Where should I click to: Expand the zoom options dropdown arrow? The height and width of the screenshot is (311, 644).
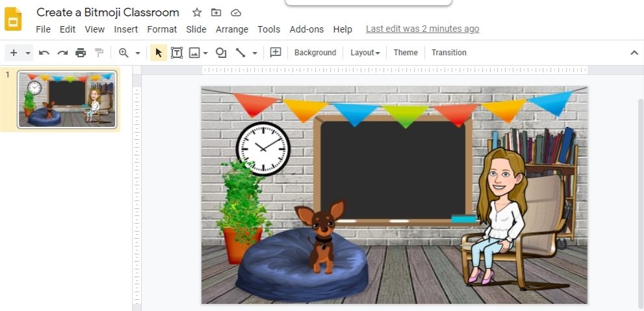click(138, 53)
